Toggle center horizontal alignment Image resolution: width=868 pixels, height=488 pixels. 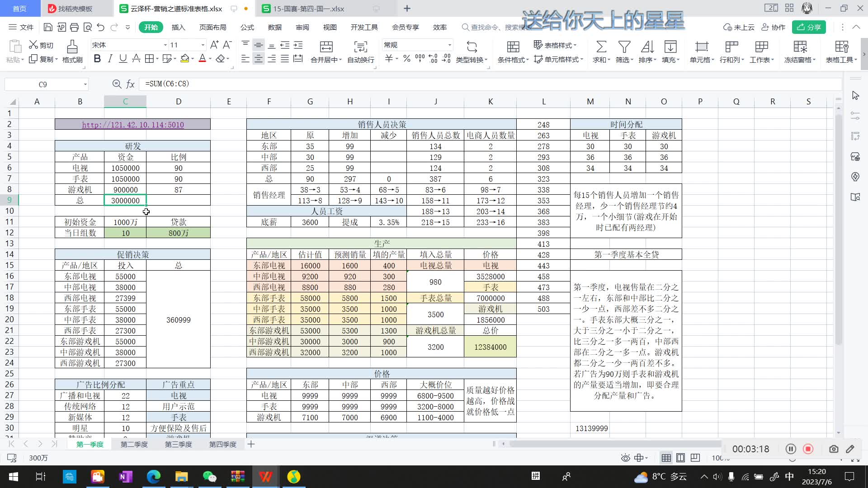258,59
